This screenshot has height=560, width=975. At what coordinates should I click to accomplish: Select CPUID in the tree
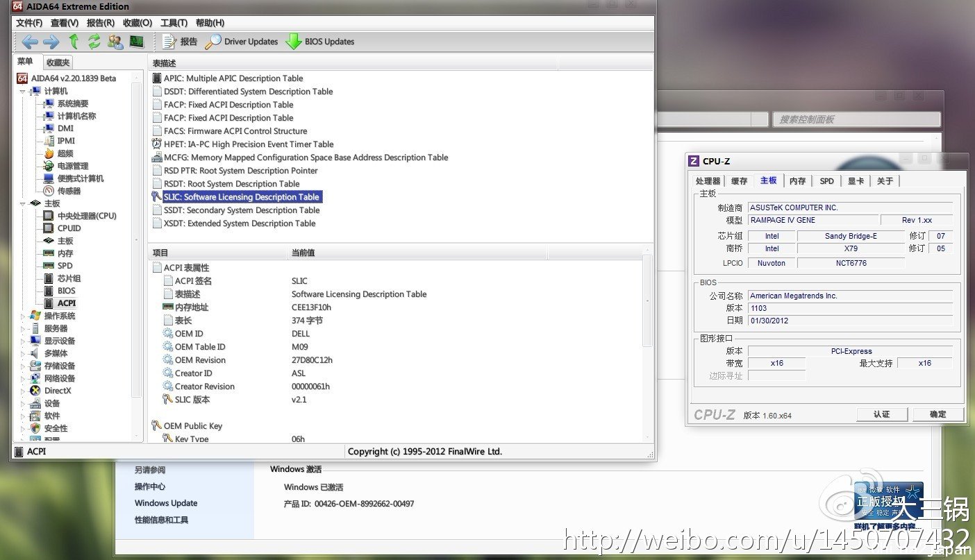tap(69, 228)
